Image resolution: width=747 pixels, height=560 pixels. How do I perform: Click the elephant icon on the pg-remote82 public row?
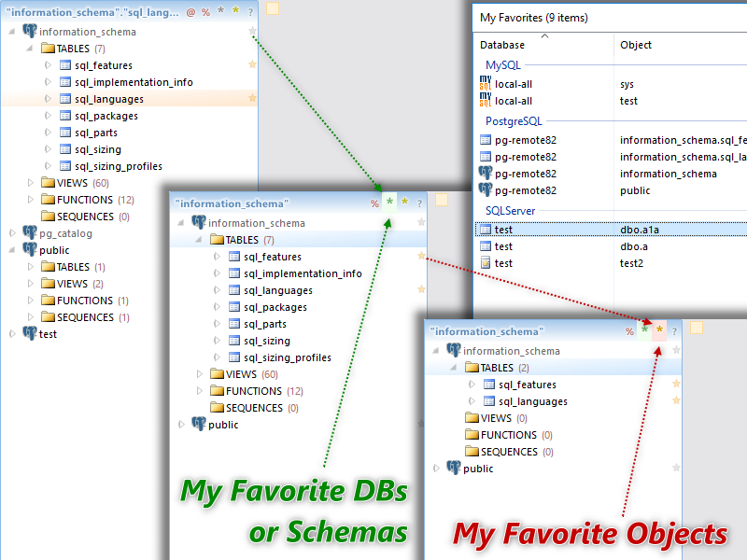tap(486, 189)
